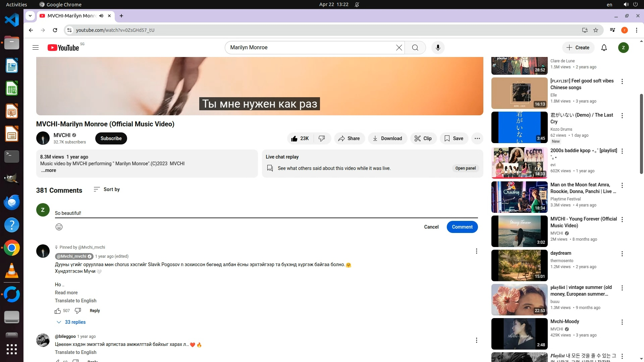Open the YouTube notifications bell
This screenshot has width=644, height=362.
pos(604,48)
